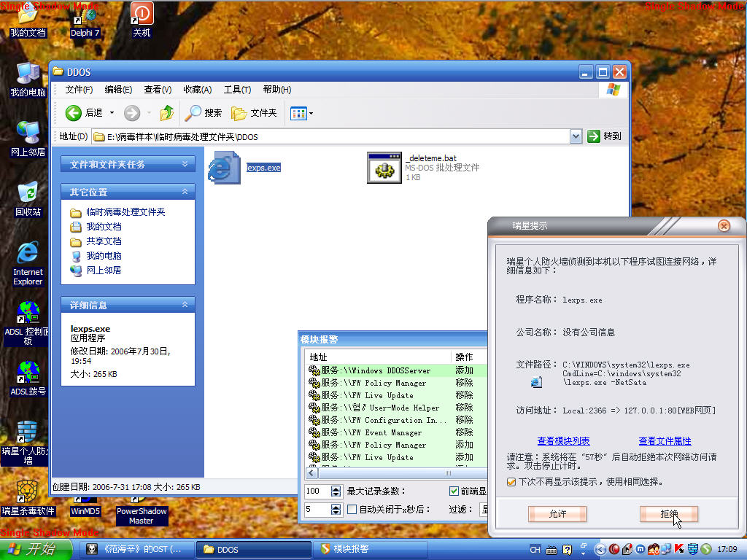This screenshot has height=560, width=747.
Task: Launch the ADSL dial-up (ADSL拨号) shortcut
Action: tap(28, 378)
